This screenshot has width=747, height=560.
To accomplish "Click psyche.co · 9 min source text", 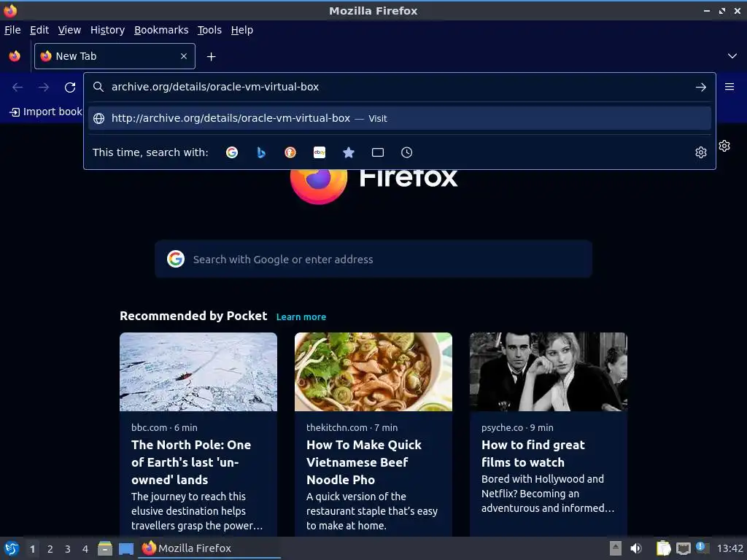I will 517,427.
